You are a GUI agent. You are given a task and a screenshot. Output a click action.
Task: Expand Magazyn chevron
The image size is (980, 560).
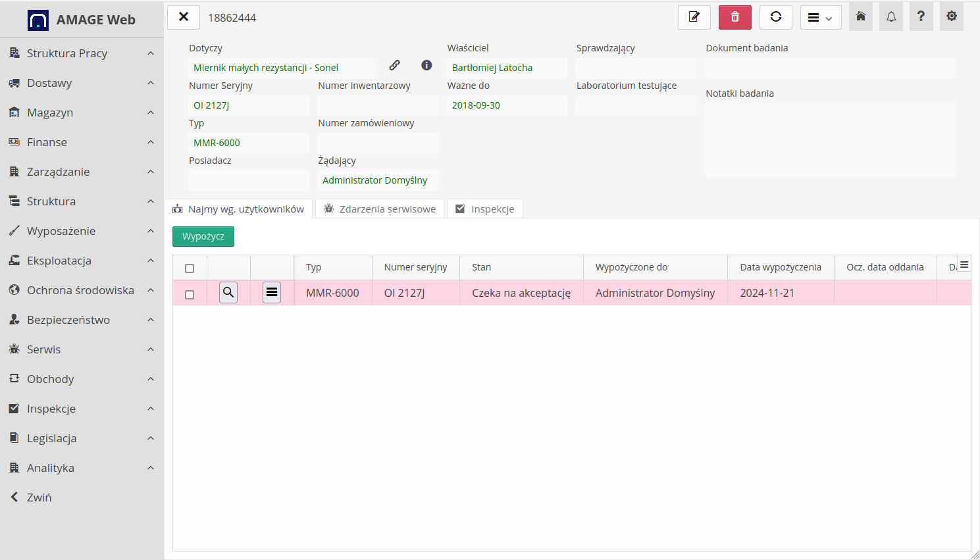tap(151, 113)
